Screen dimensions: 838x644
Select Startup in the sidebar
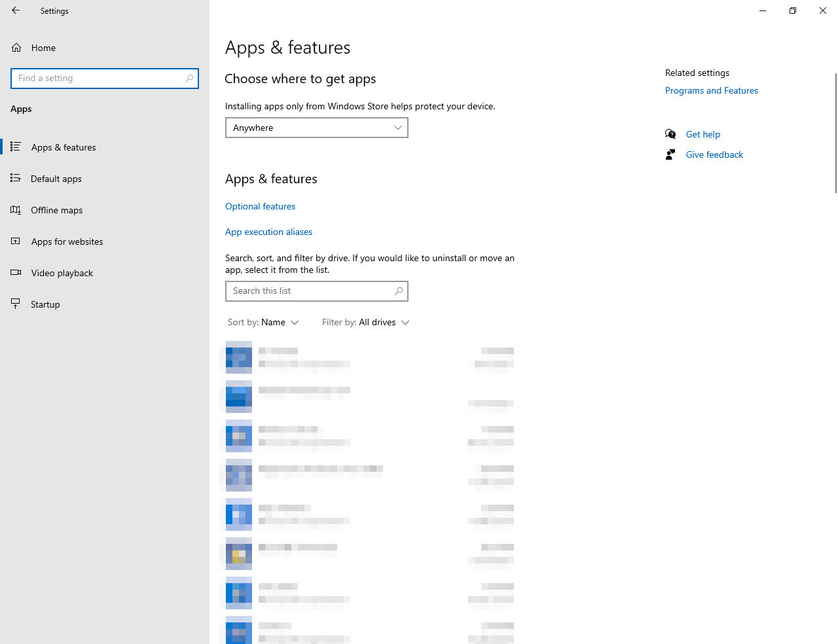click(45, 304)
